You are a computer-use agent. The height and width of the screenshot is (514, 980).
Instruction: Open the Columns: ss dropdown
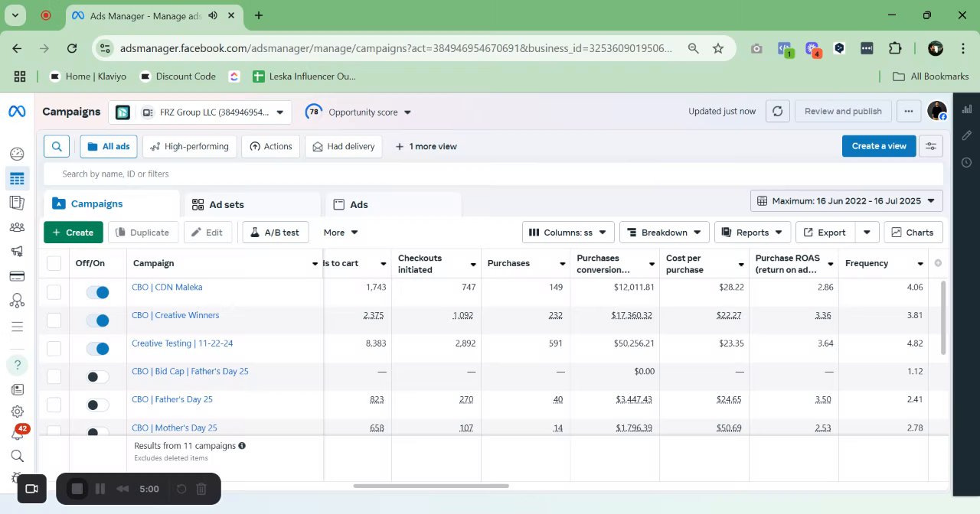pos(568,233)
